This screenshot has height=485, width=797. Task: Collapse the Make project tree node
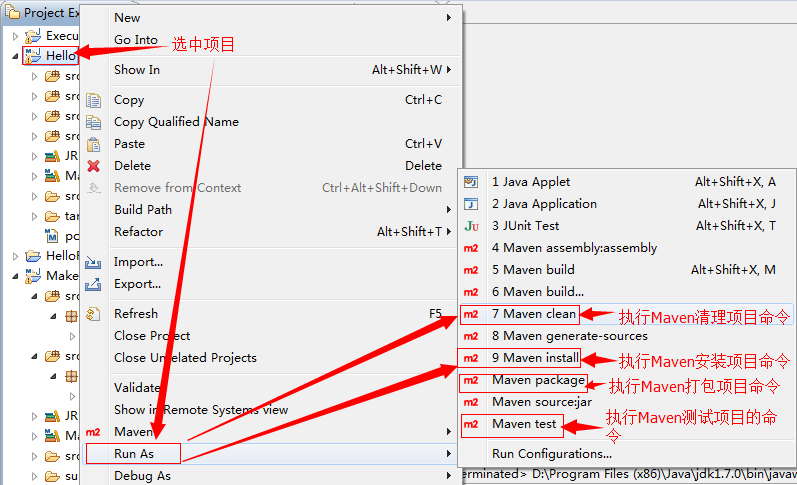tap(15, 276)
